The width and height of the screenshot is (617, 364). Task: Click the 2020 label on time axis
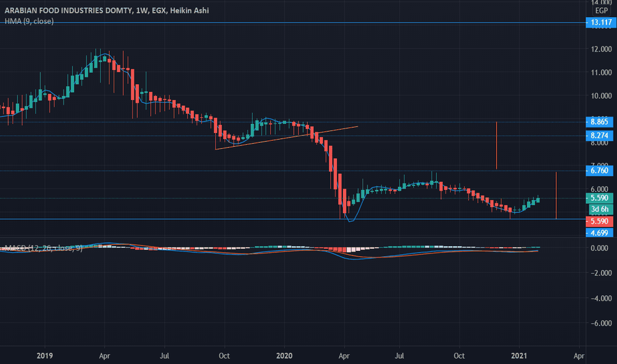[x=284, y=356]
